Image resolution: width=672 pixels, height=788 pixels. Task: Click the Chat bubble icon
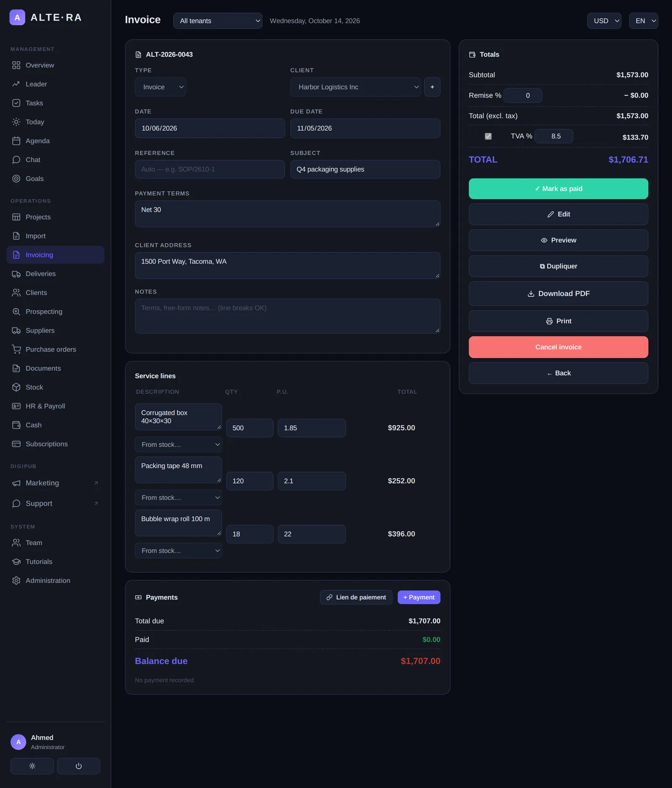[x=16, y=160]
